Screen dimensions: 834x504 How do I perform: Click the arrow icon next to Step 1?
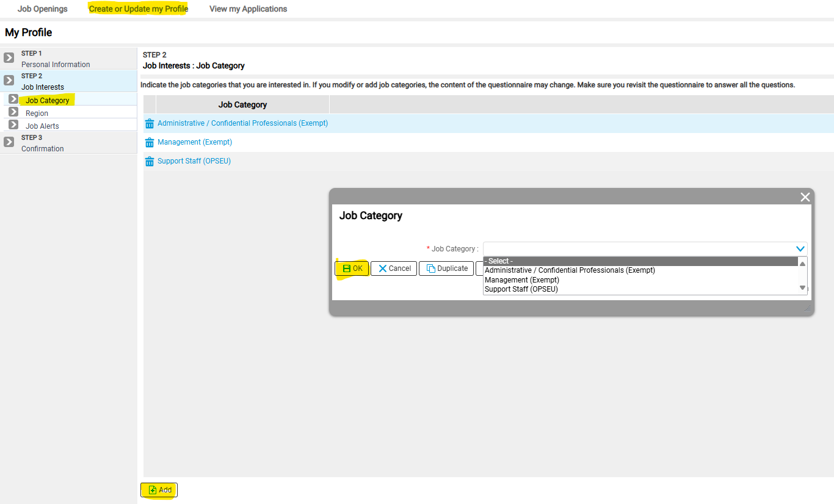coord(9,58)
